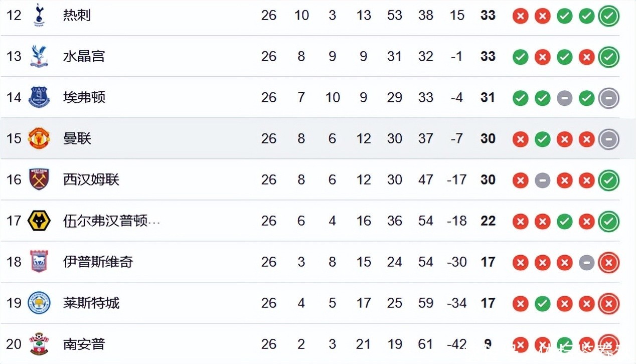The image size is (636, 364).
Task: Click the Crystal Palace club crest
Action: click(x=39, y=56)
